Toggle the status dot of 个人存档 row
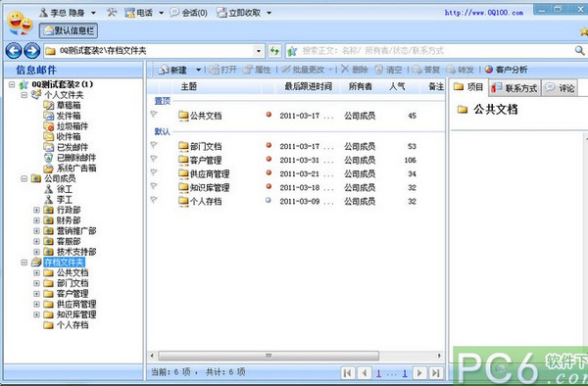 [269, 200]
